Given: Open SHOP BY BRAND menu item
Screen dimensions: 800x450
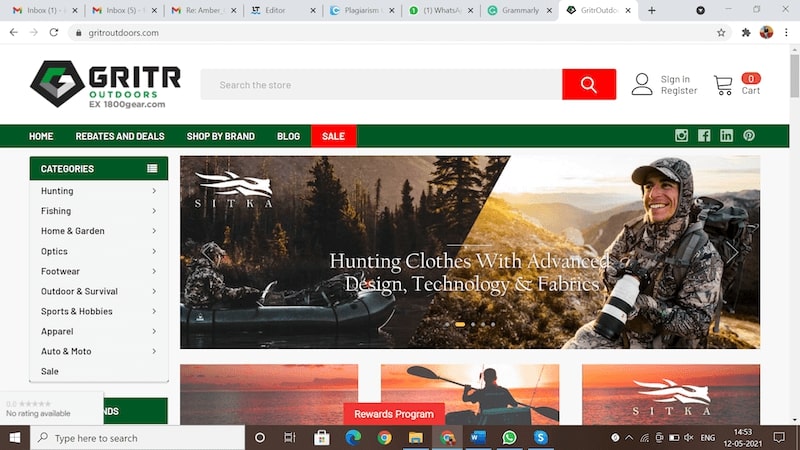Looking at the screenshot, I should (x=220, y=136).
